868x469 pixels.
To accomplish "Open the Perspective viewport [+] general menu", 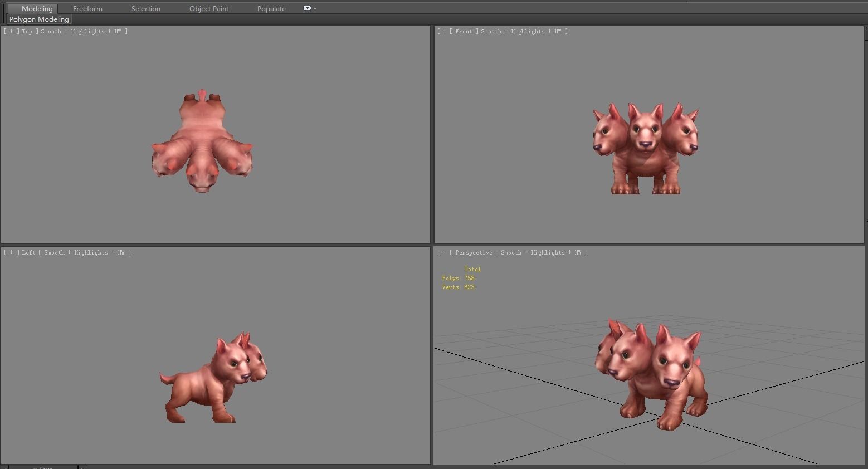I will (x=445, y=252).
